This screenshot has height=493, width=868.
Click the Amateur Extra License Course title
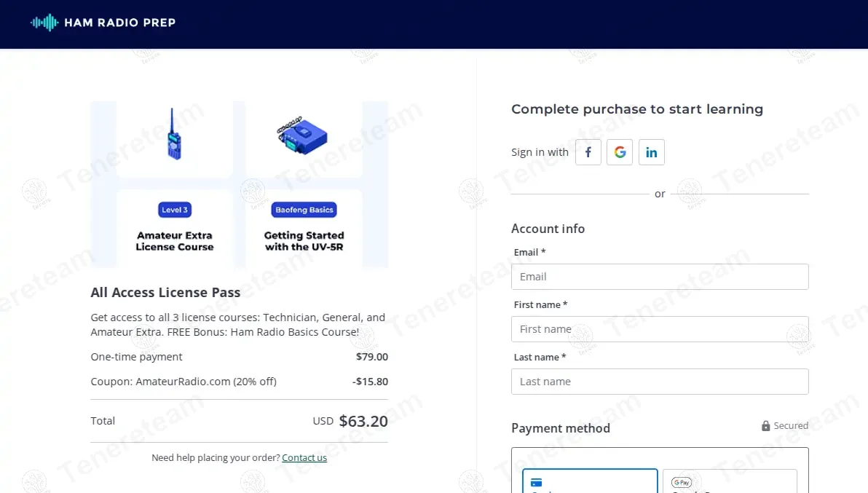(175, 241)
